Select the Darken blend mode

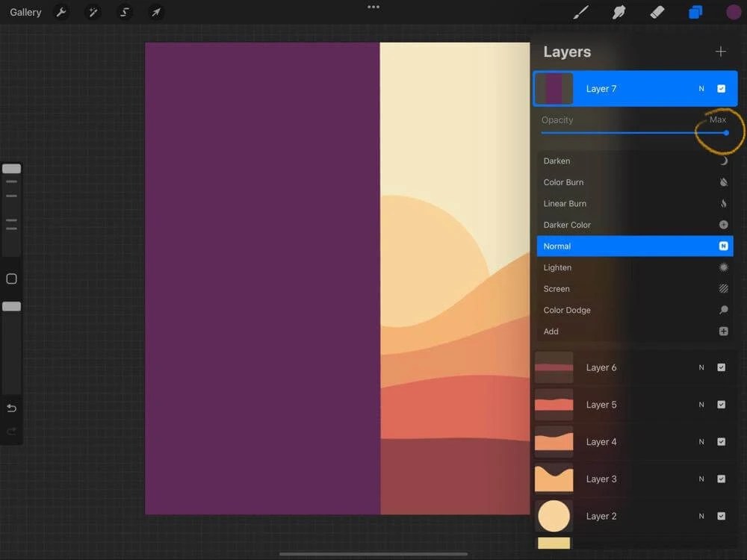(x=635, y=161)
